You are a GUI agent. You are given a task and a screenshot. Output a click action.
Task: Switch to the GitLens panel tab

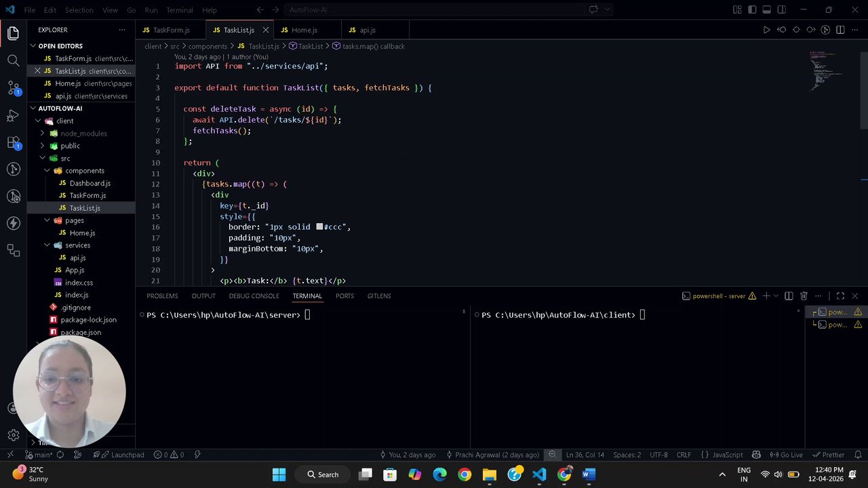[x=379, y=296]
